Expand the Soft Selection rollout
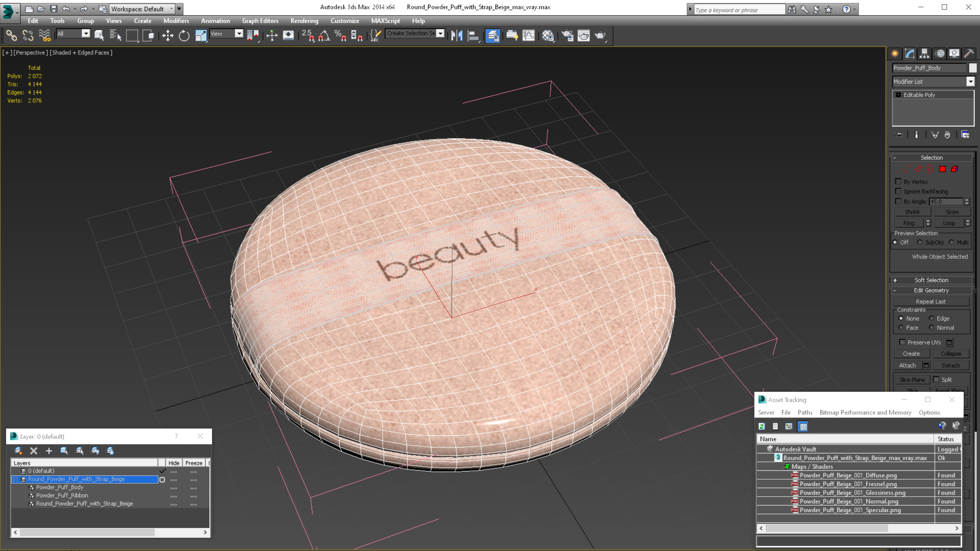 (x=931, y=280)
